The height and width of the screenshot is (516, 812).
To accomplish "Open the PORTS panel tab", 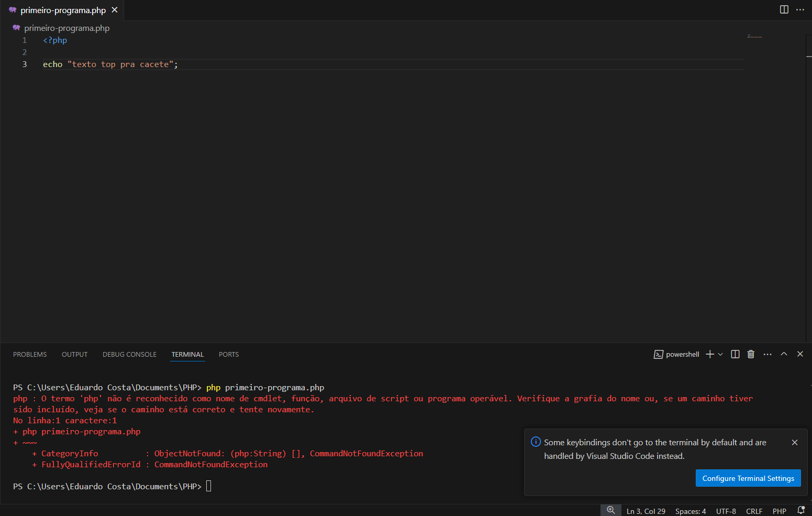I will click(229, 355).
